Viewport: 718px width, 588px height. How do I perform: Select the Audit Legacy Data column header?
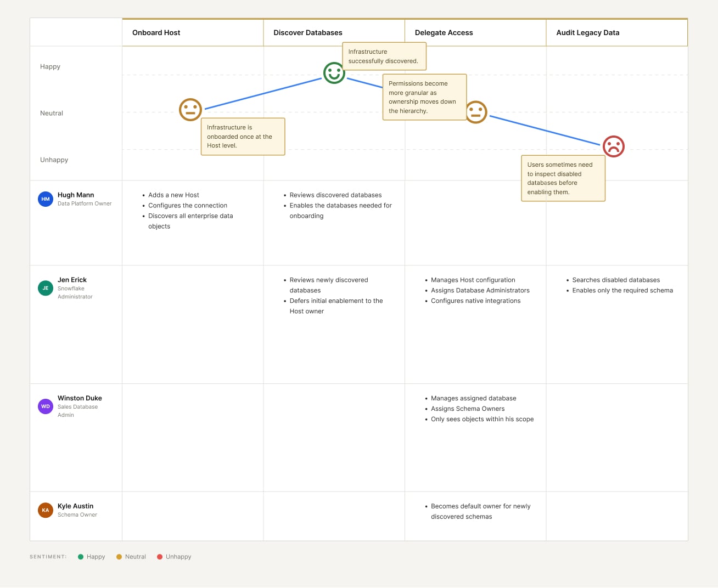pyautogui.click(x=617, y=32)
